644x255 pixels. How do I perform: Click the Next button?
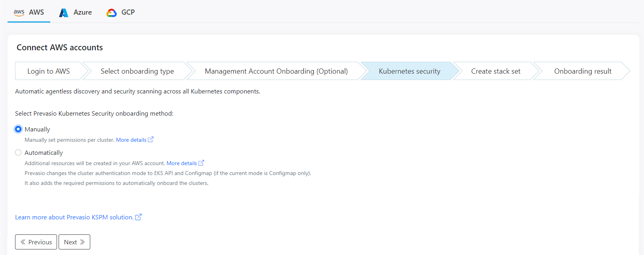tap(74, 242)
